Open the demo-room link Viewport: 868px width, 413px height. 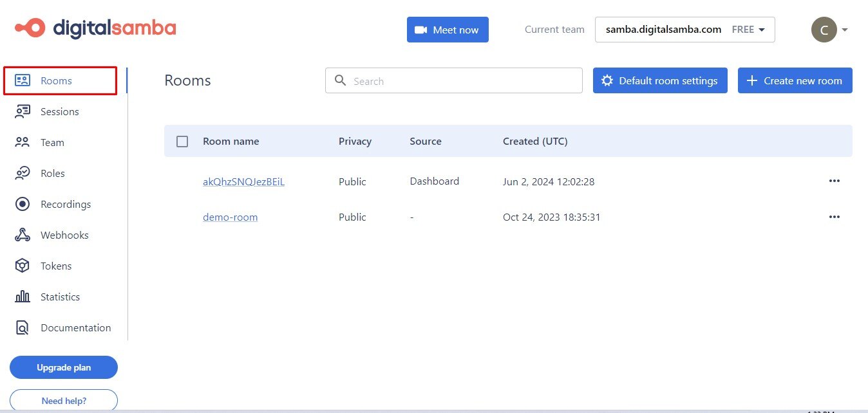click(230, 217)
